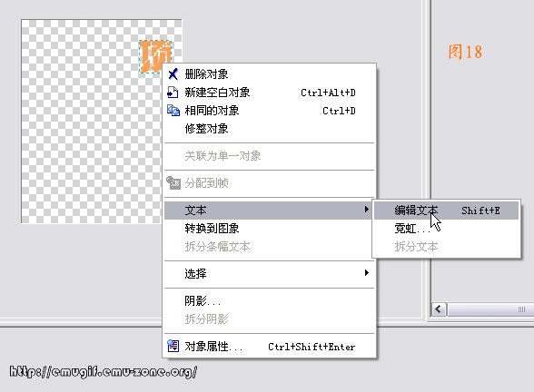Click the emugif.emu-zone.org link text
Image resolution: width=534 pixels, height=392 pixels.
[104, 371]
